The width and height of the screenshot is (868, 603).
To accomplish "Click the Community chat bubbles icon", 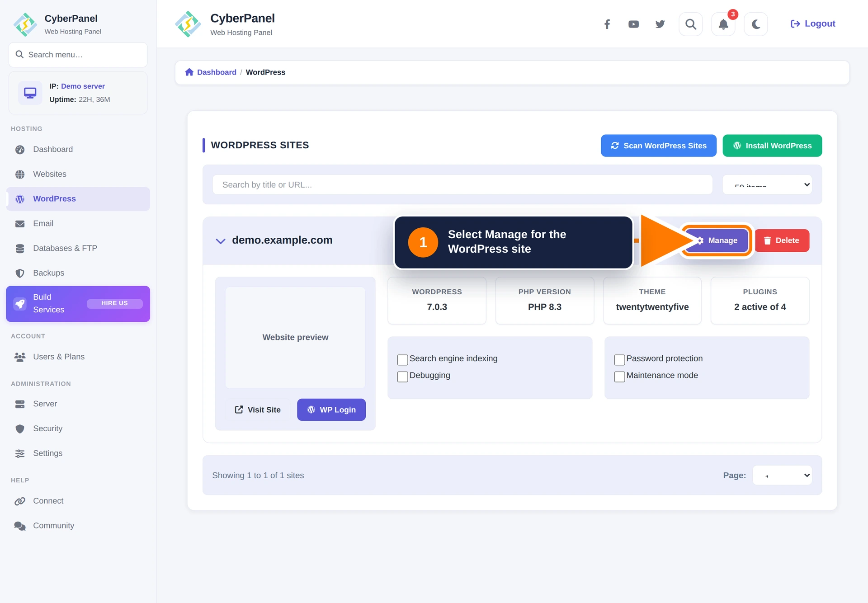I will pos(20,526).
